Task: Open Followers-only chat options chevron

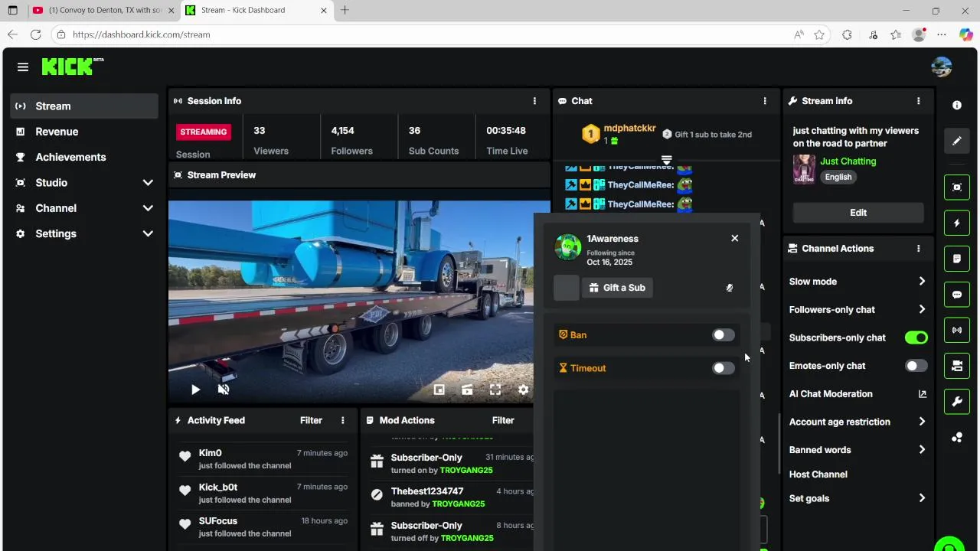Action: [x=922, y=310]
